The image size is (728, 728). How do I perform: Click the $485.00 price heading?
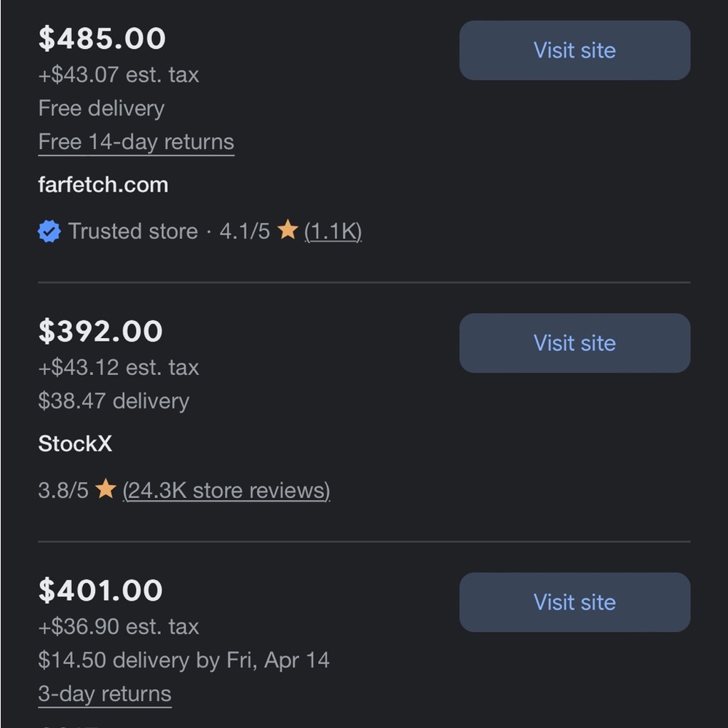pos(102,38)
